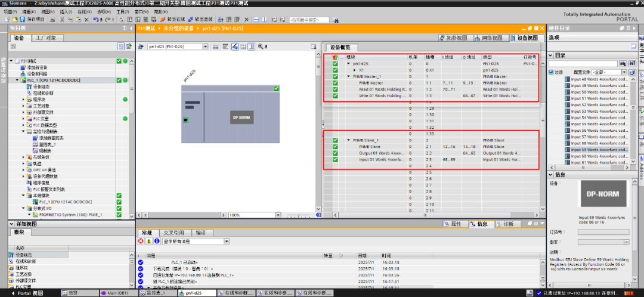Open the 工具(T) menu
The image size is (644, 297).
(x=123, y=12)
